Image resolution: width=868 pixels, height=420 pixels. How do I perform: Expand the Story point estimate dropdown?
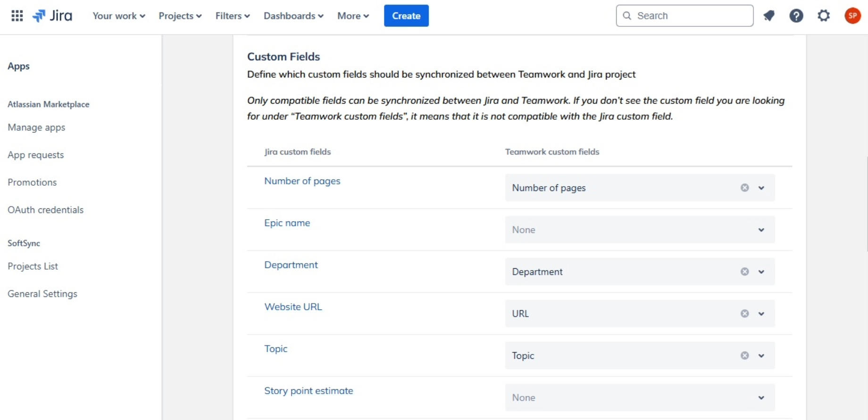(x=761, y=397)
